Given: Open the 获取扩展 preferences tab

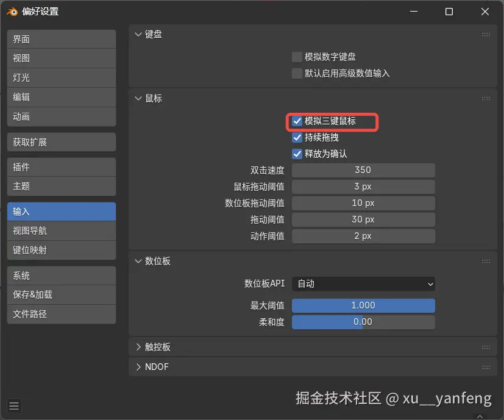Looking at the screenshot, I should pyautogui.click(x=62, y=142).
